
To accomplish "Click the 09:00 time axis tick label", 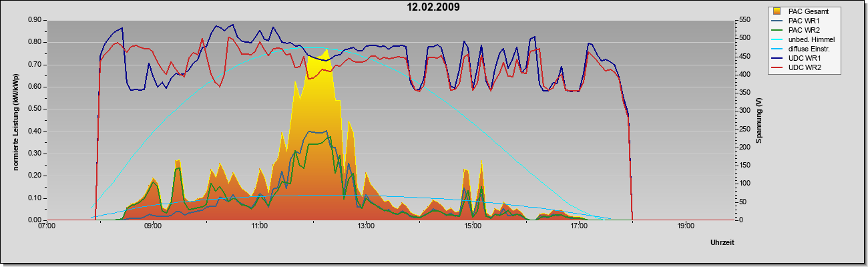I will [x=153, y=227].
